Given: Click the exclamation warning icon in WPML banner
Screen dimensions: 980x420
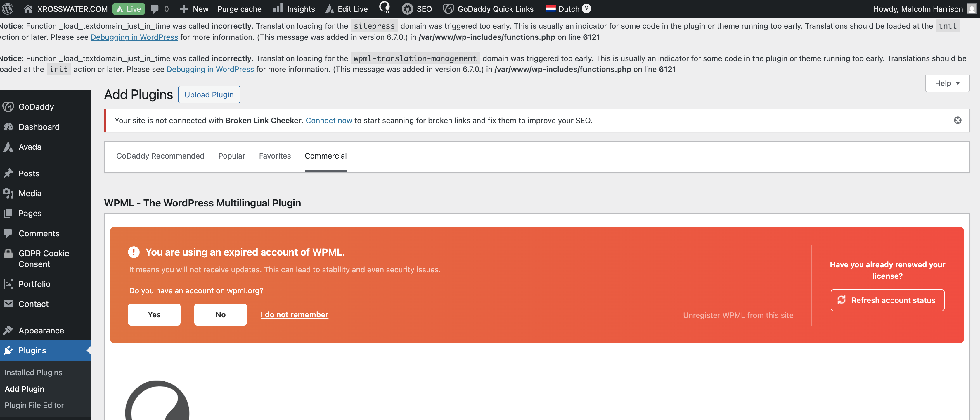Looking at the screenshot, I should (x=134, y=252).
